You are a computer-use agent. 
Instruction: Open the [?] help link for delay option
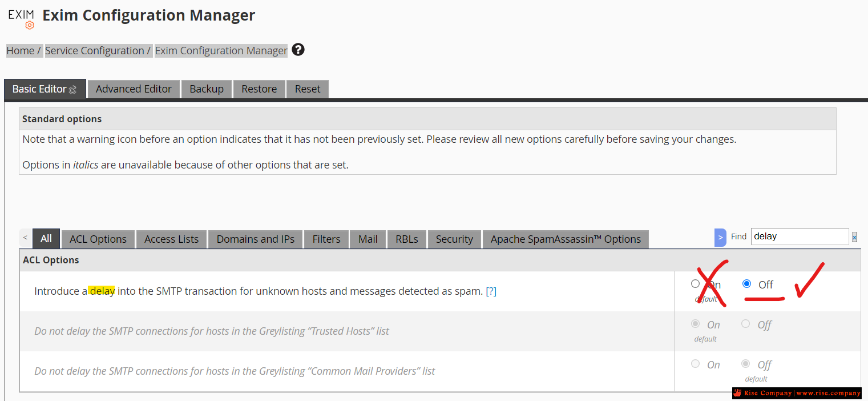pos(491,291)
